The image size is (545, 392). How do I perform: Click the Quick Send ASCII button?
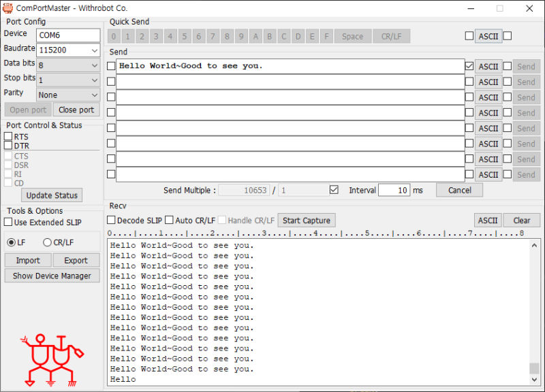pyautogui.click(x=488, y=36)
